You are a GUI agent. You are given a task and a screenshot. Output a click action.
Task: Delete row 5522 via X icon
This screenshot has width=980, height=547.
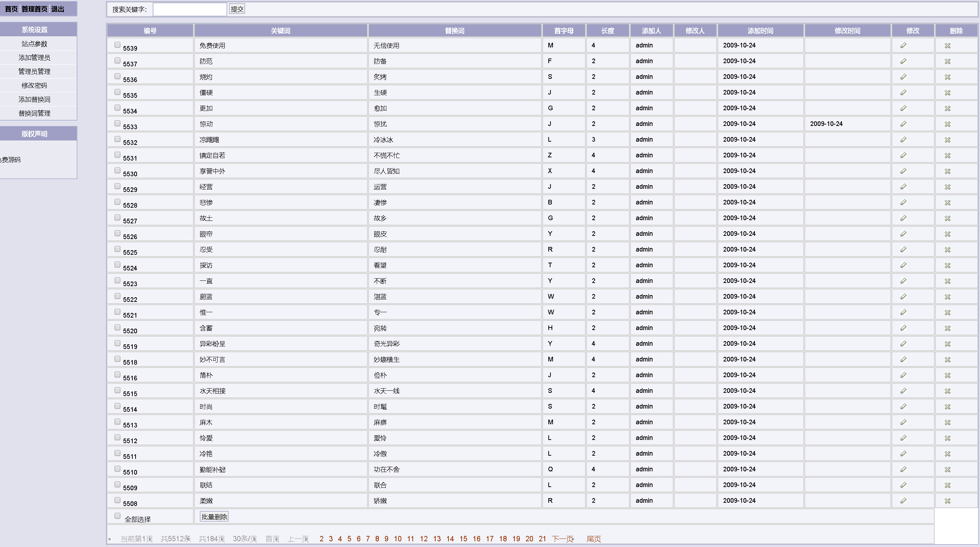[x=947, y=297]
